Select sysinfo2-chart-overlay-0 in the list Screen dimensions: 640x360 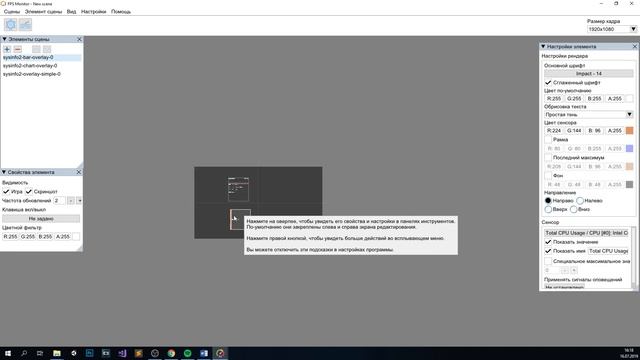(x=41, y=66)
